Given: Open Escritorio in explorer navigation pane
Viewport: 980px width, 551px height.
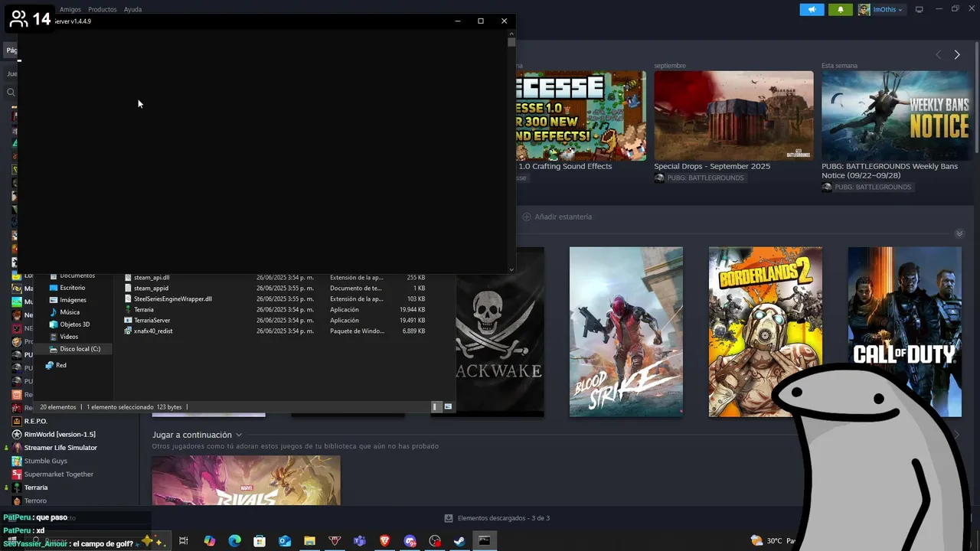Looking at the screenshot, I should 73,288.
